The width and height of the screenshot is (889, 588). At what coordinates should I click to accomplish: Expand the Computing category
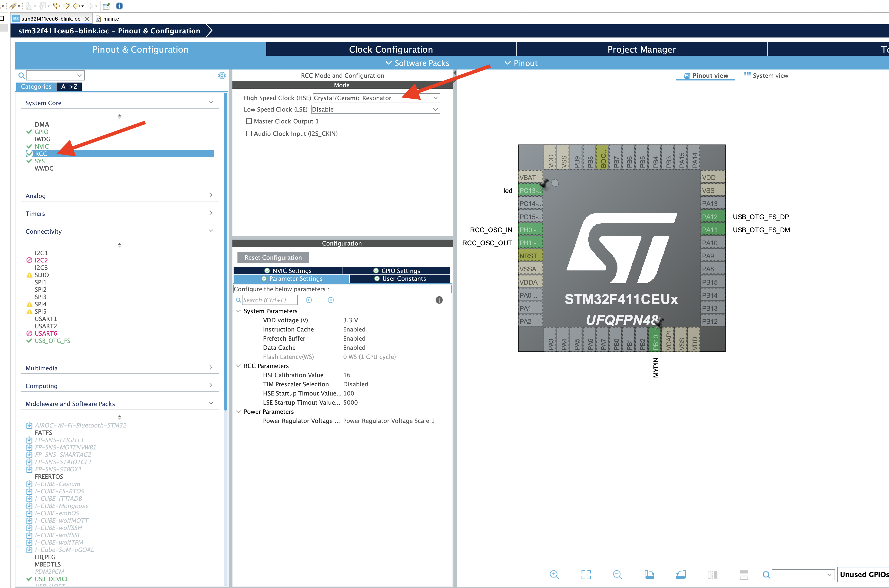click(211, 385)
